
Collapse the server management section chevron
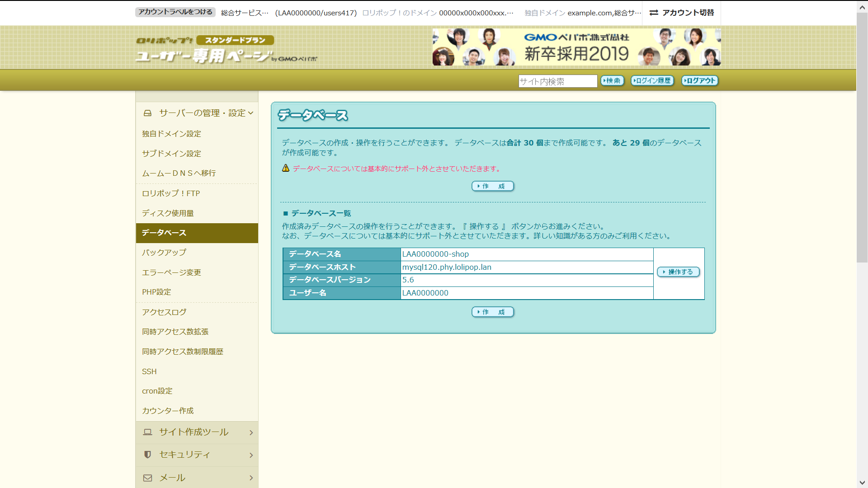click(x=251, y=113)
